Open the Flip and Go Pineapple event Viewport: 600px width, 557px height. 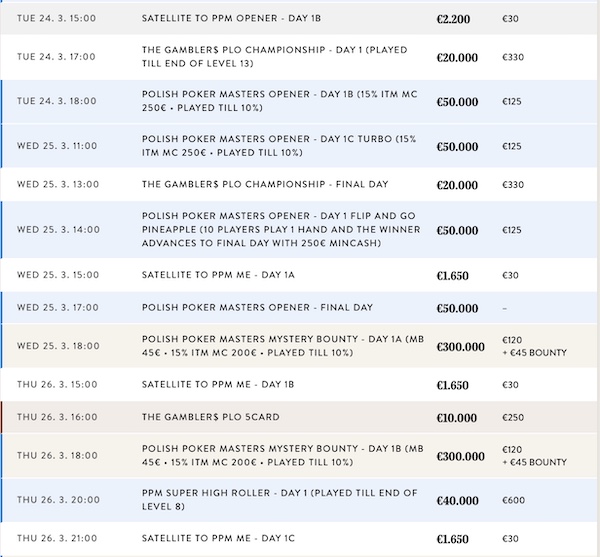point(279,230)
